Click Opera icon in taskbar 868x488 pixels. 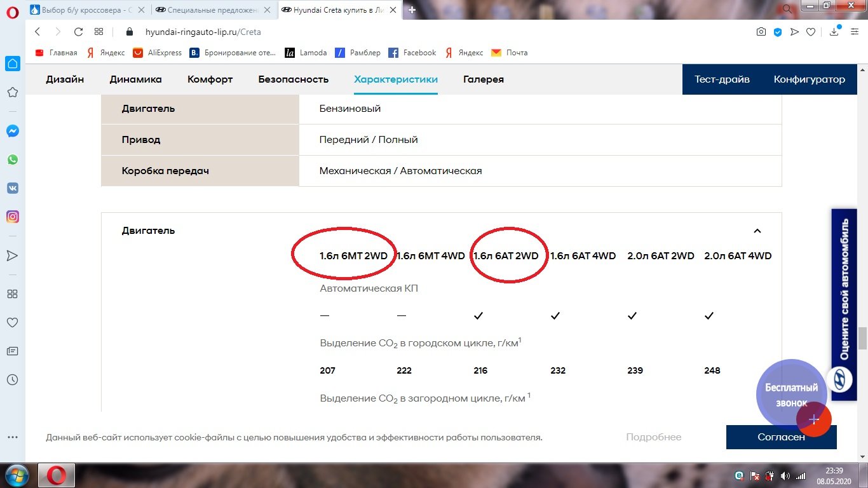[x=57, y=475]
